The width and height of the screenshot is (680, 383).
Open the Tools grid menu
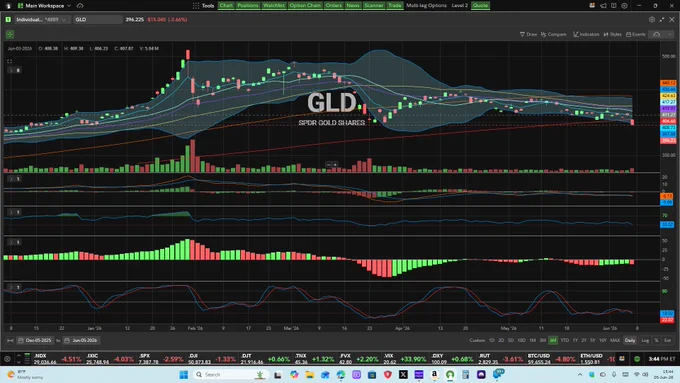[203, 6]
